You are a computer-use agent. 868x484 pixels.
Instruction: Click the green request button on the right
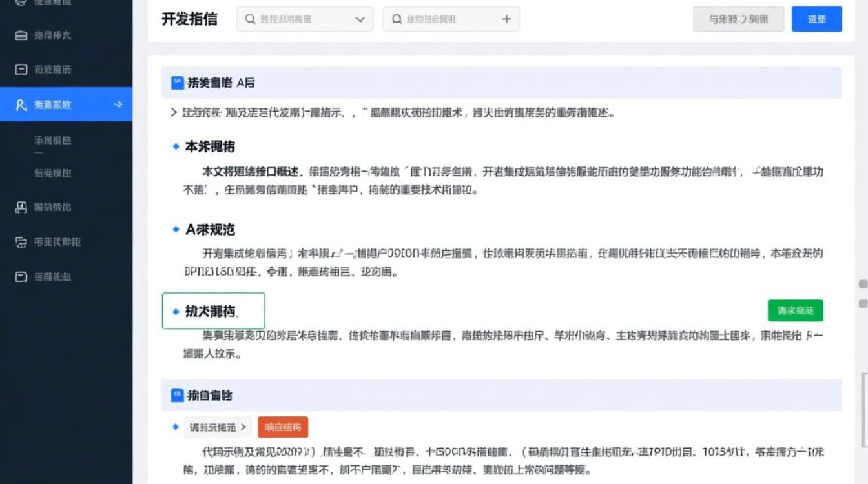click(795, 310)
